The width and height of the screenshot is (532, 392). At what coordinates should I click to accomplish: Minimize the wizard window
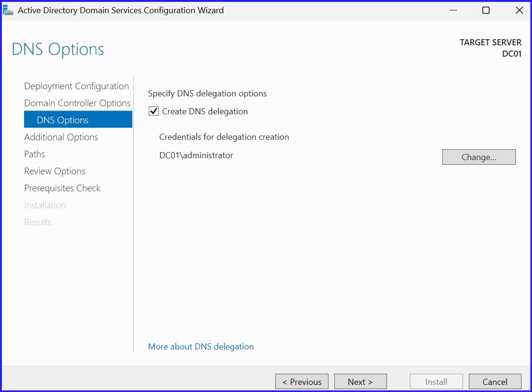pyautogui.click(x=453, y=10)
